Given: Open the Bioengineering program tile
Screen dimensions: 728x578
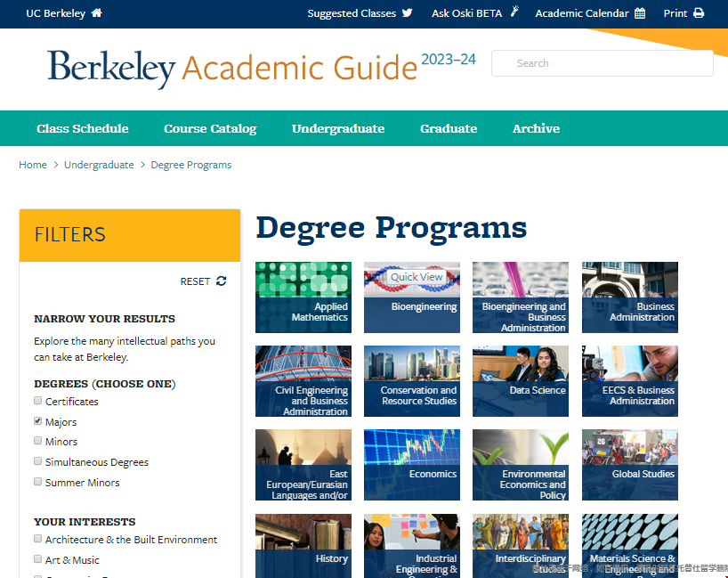Looking at the screenshot, I should pos(412,297).
